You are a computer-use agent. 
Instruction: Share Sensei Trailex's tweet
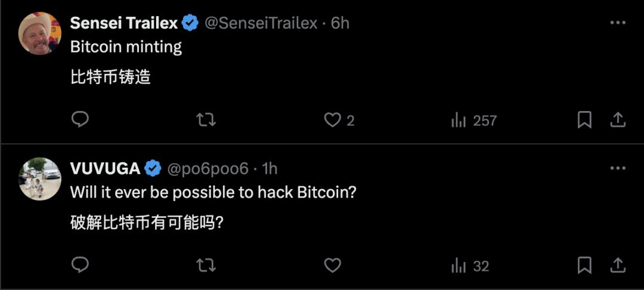[617, 120]
